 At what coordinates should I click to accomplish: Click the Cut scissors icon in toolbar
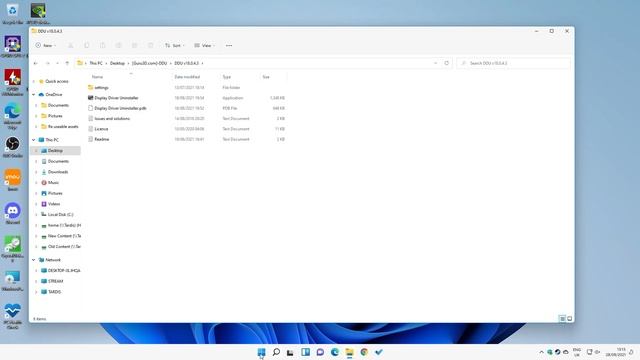71,45
